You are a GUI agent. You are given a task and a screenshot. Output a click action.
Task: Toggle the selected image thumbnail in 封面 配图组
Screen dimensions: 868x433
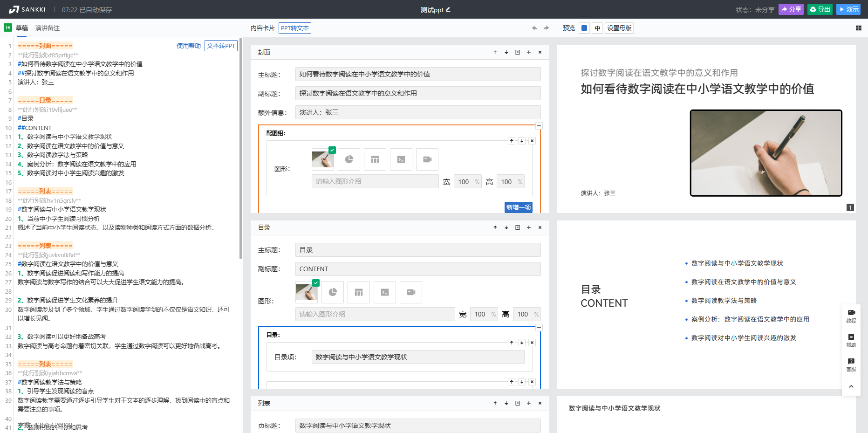[323, 159]
